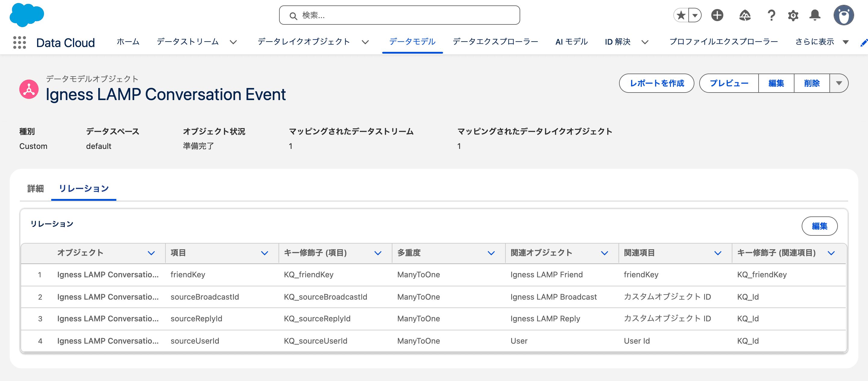Screen dimensions: 868x381
Task: Click the 編集 button in the リレーション panel
Action: [x=819, y=226]
